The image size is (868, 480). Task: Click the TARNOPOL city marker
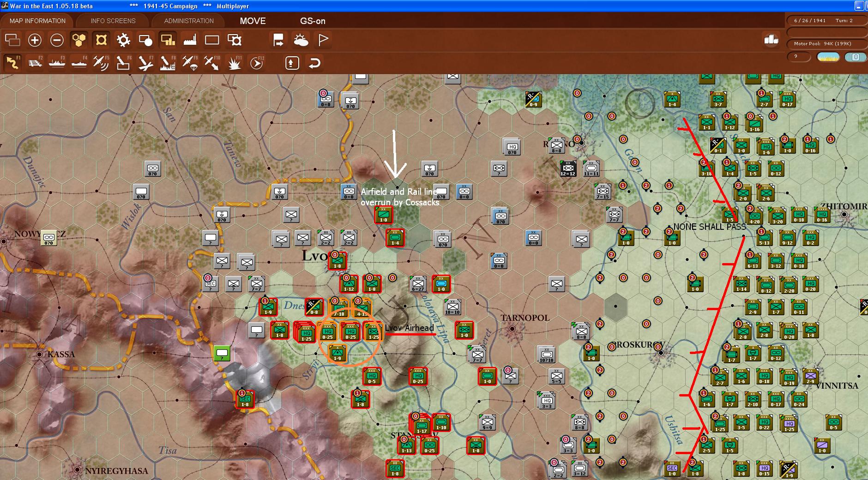point(512,329)
